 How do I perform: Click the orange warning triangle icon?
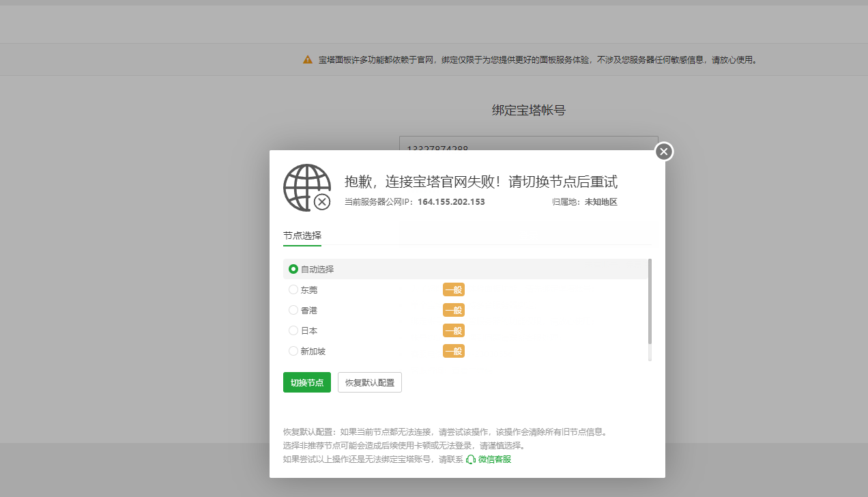click(308, 60)
